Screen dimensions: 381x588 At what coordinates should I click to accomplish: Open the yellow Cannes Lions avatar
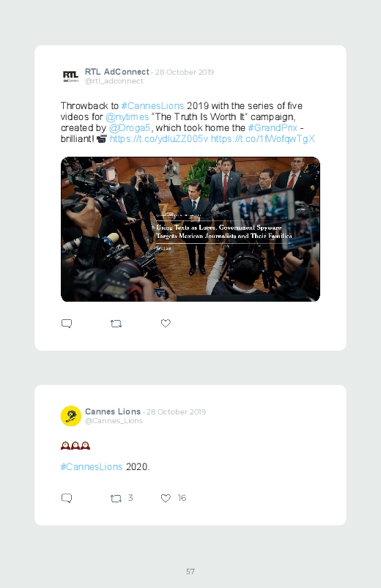(x=71, y=416)
